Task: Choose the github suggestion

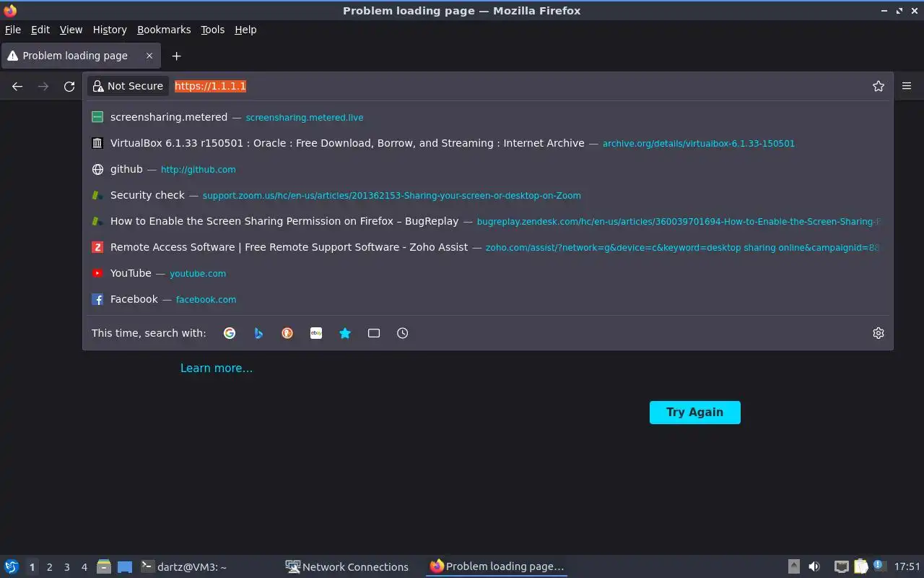Action: coord(488,169)
